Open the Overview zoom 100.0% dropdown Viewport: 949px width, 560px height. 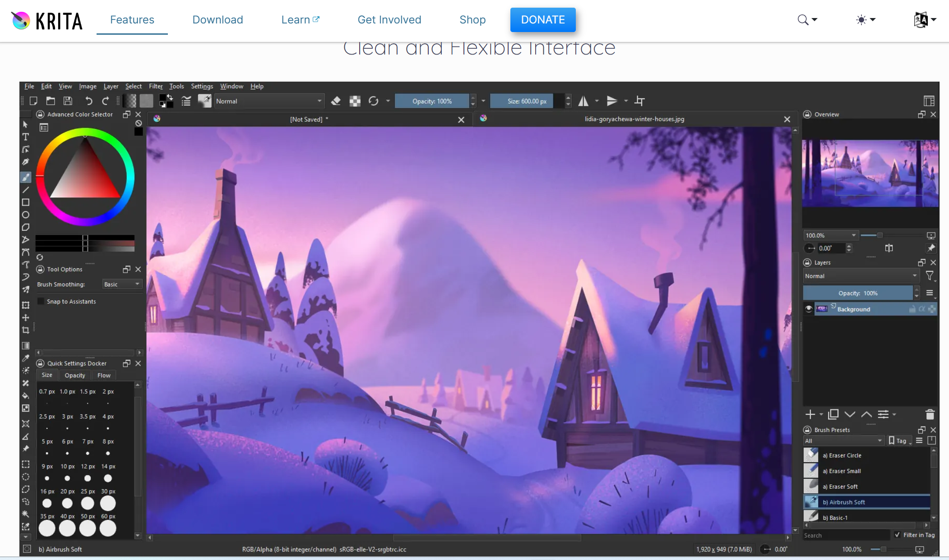click(830, 235)
